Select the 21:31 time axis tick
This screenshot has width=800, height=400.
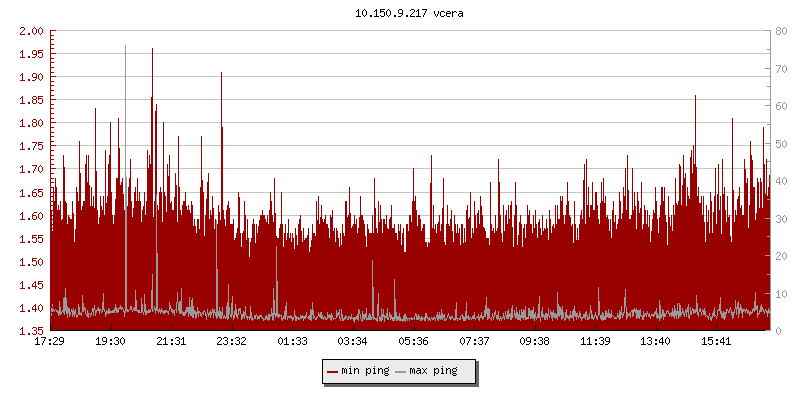(171, 341)
